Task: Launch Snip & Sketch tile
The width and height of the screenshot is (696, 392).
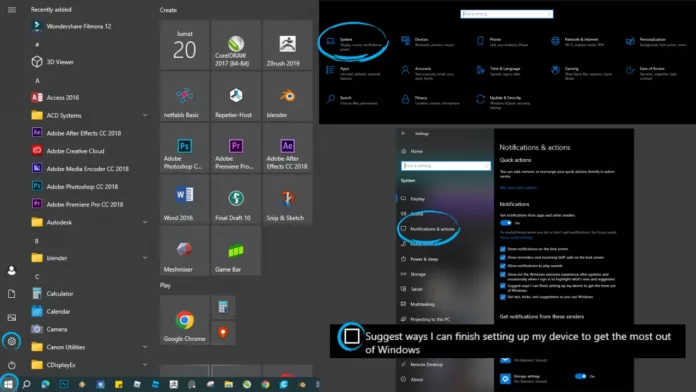Action: (287, 199)
